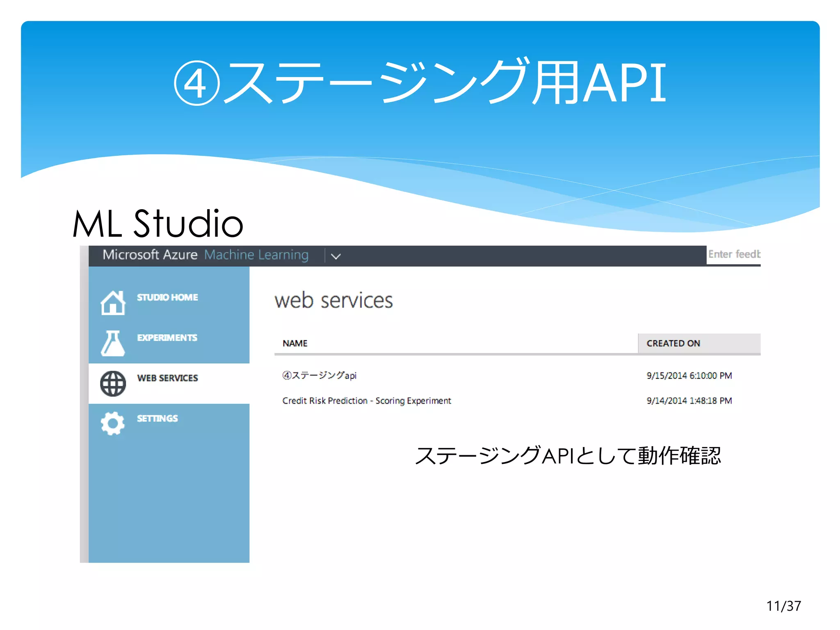The height and width of the screenshot is (630, 840).
Task: Click the Microsoft Azure title text
Action: point(150,255)
